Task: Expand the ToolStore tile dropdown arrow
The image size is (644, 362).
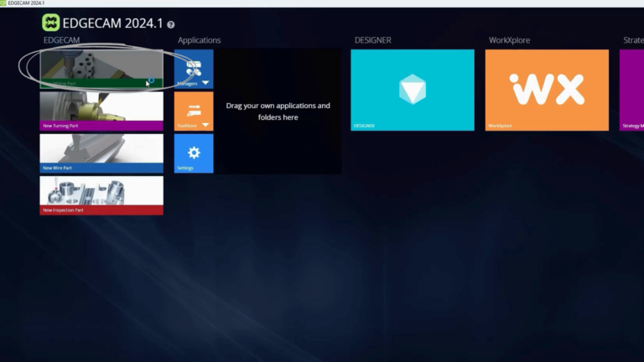Action: pos(205,126)
